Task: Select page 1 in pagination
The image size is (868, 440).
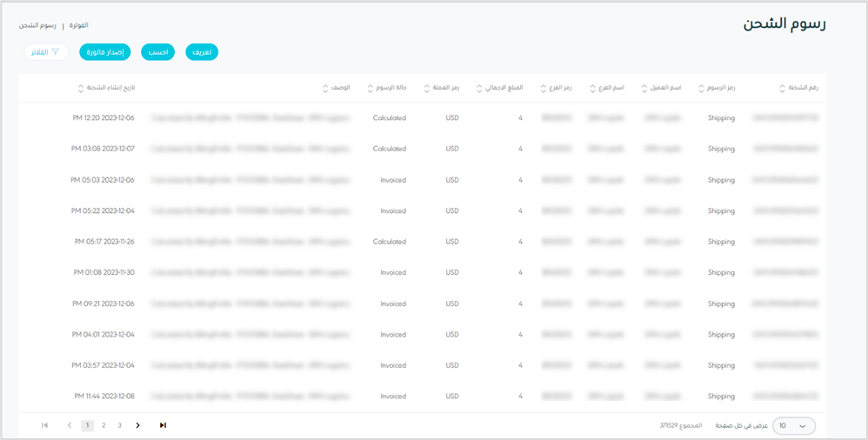Action: point(87,425)
